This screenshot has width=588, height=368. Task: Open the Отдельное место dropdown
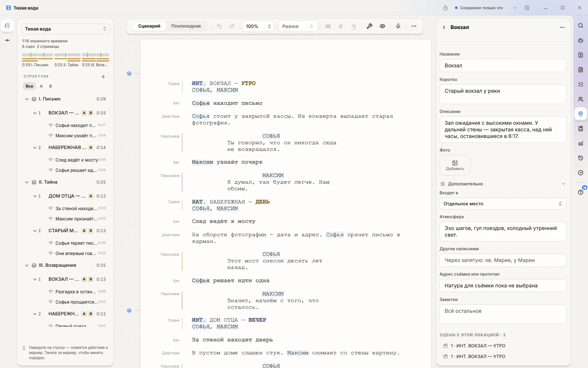tap(503, 204)
